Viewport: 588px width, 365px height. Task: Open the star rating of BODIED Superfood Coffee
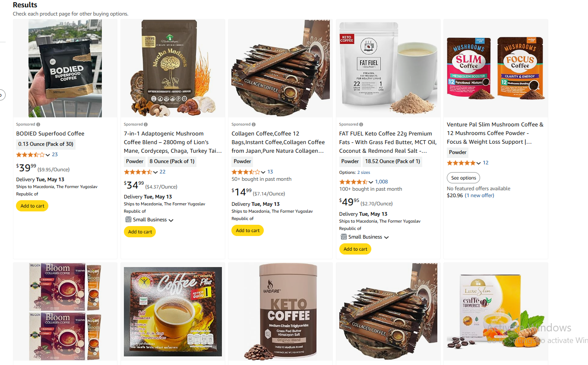point(30,154)
